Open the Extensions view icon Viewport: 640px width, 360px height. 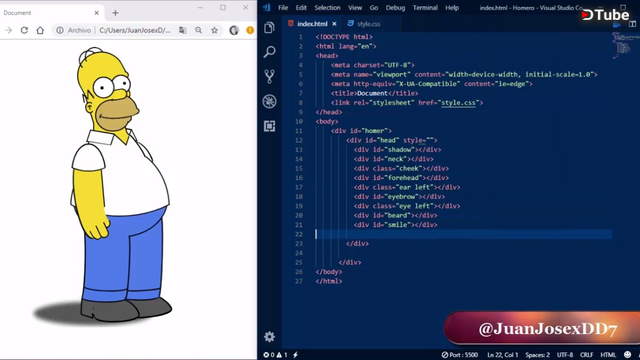click(x=269, y=126)
